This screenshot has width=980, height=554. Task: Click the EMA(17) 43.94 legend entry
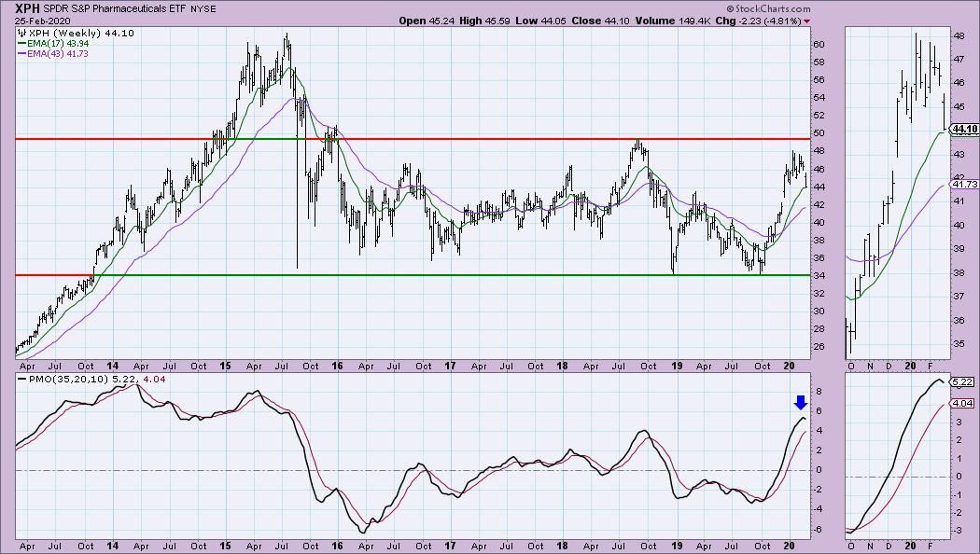pos(53,44)
